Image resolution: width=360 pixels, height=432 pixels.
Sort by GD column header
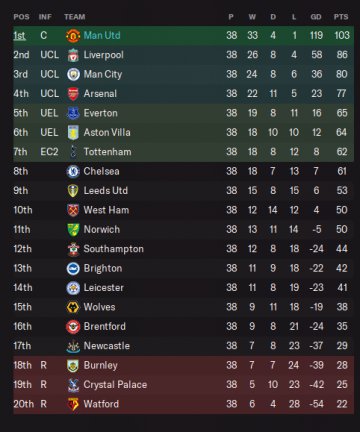[x=316, y=17]
